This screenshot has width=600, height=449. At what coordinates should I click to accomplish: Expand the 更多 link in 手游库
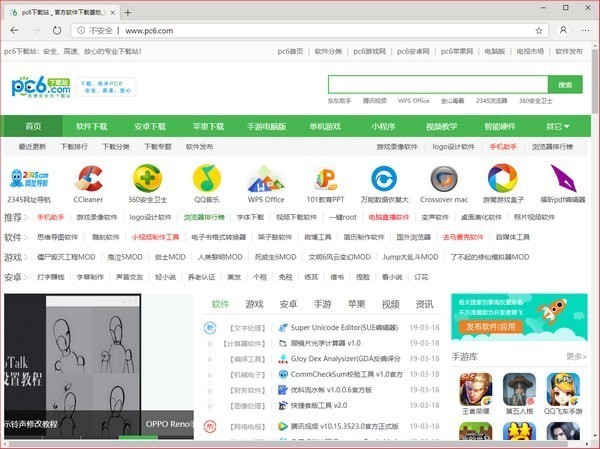point(575,356)
